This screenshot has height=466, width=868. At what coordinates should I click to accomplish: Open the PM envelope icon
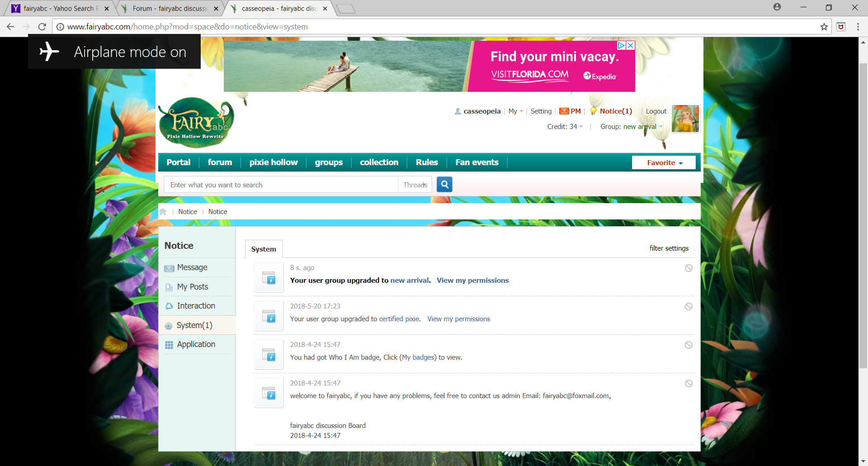point(564,111)
